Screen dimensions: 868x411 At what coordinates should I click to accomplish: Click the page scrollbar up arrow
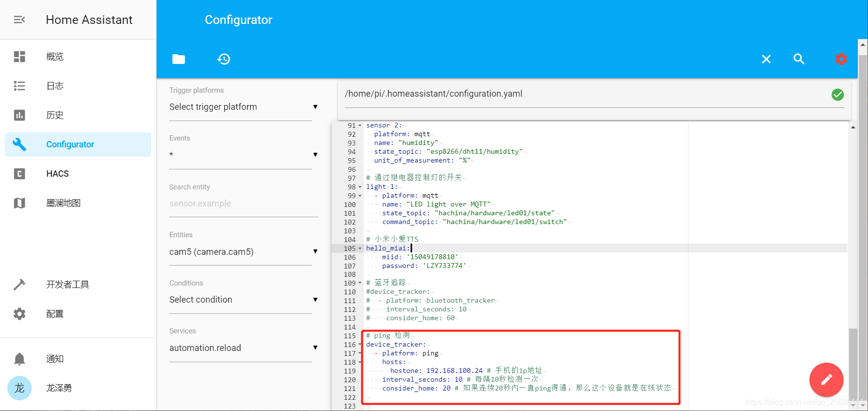click(x=863, y=44)
